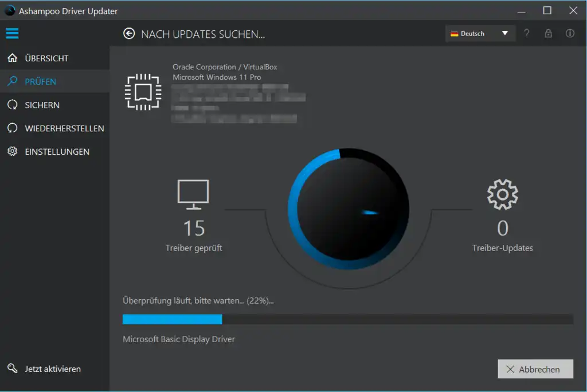The image size is (587, 392).
Task: Close the Ashampoo Driver Updater window
Action: point(573,10)
